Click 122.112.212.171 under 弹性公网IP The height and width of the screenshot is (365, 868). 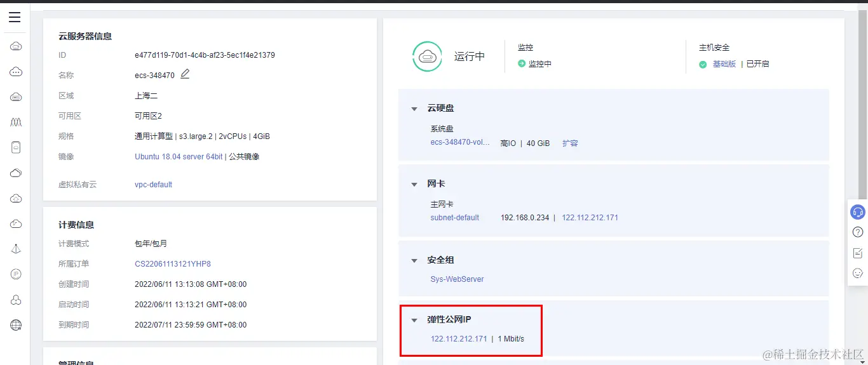(459, 339)
